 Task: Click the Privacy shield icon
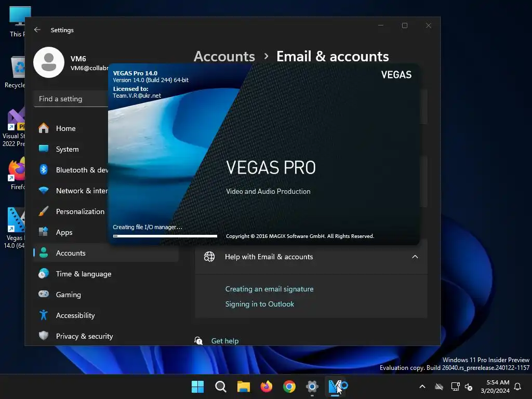coord(44,336)
